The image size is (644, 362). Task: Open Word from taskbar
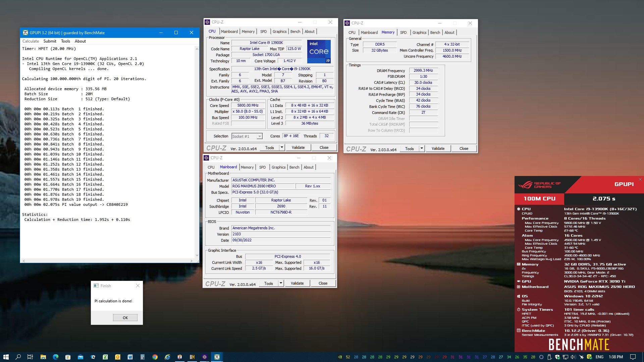[x=130, y=357]
